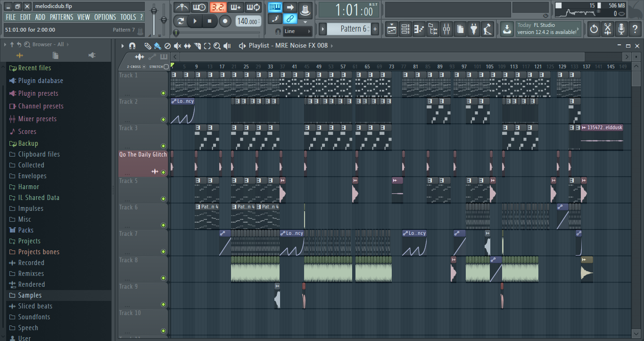This screenshot has height=341, width=644.
Task: Open the PATTERNS menu
Action: click(x=61, y=17)
